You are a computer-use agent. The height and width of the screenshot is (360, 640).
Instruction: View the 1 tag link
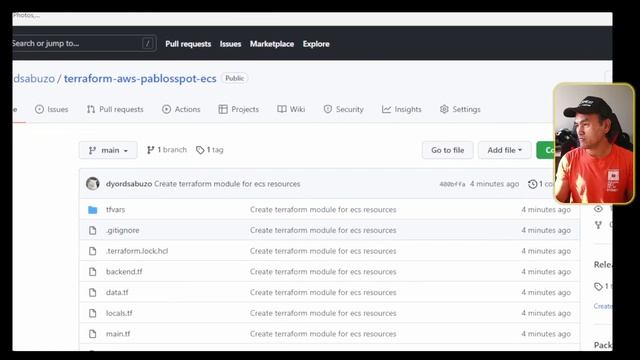(x=210, y=150)
